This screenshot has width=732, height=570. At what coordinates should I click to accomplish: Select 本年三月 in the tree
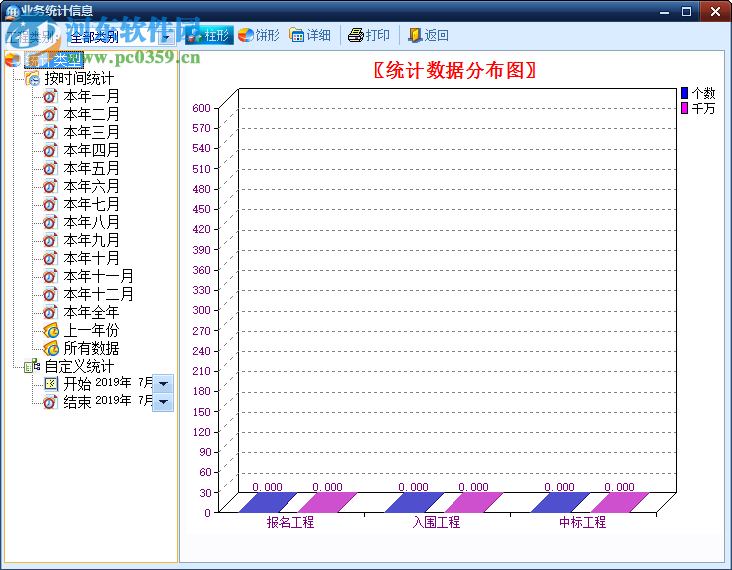click(91, 132)
